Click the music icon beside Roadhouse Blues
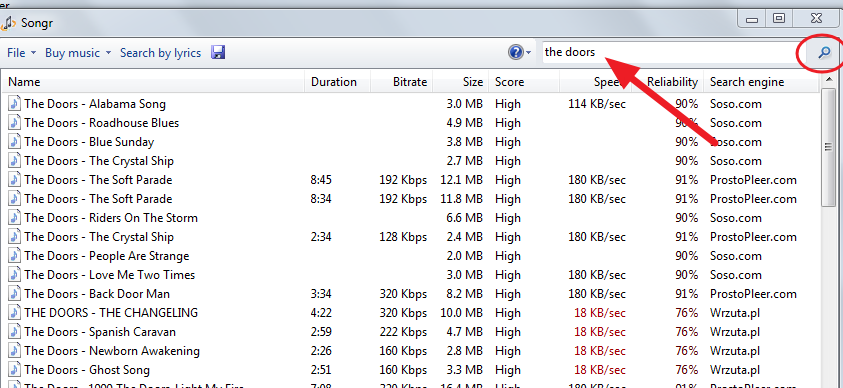The image size is (843, 388). tap(15, 123)
